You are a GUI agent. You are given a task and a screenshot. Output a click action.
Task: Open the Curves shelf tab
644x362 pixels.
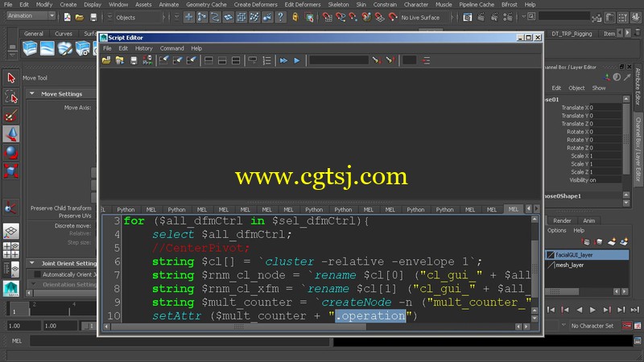pos(64,34)
